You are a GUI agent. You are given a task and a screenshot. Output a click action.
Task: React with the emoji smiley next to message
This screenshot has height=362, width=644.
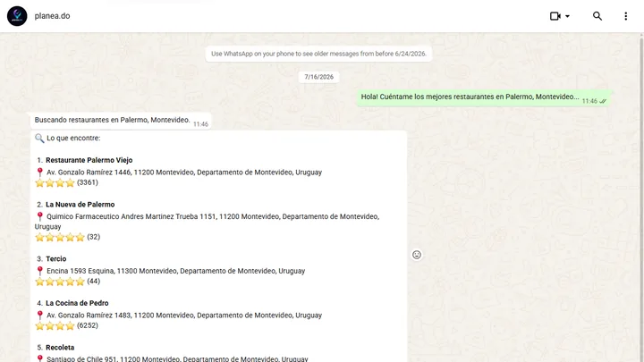(417, 255)
